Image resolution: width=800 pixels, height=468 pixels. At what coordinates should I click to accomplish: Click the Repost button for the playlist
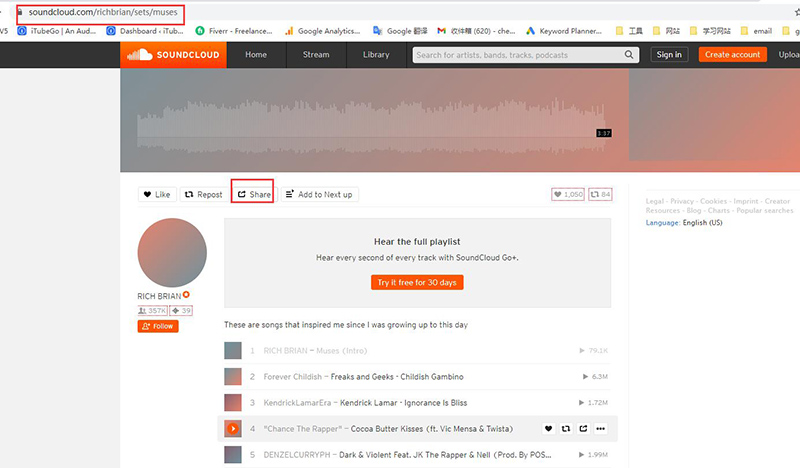pos(204,194)
